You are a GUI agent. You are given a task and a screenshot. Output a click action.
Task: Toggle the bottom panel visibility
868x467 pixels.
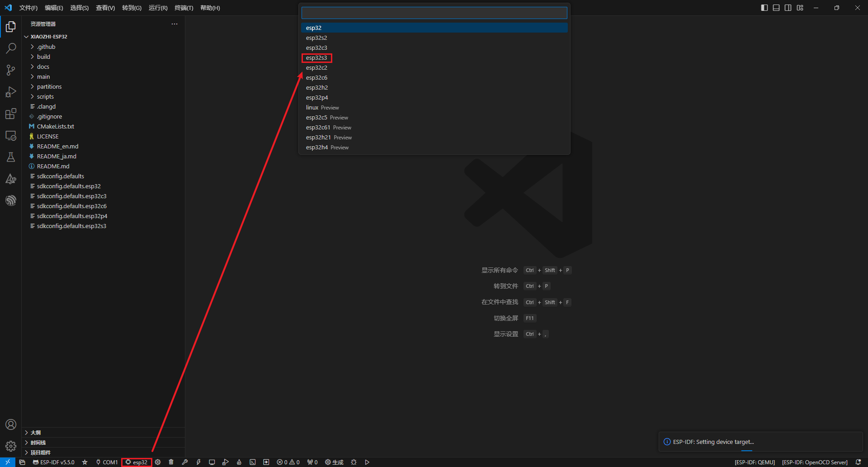pyautogui.click(x=776, y=8)
